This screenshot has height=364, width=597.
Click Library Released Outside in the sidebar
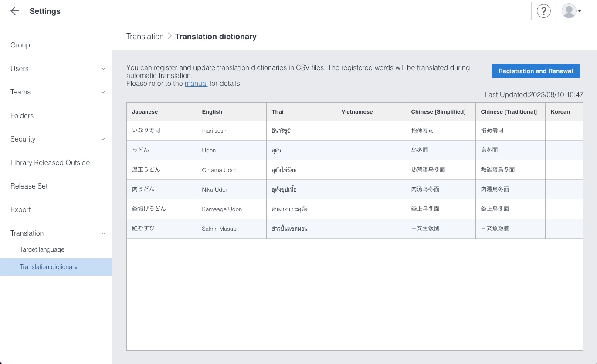[50, 162]
